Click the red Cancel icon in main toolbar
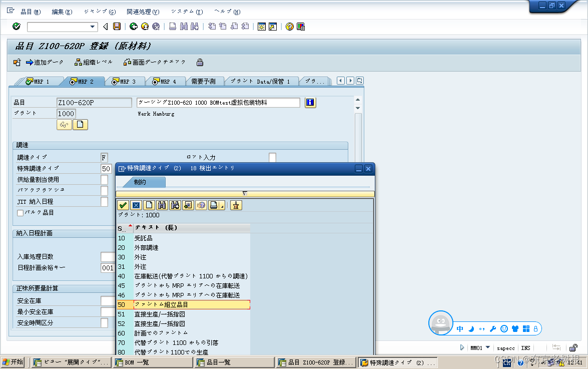588x369 pixels. click(156, 26)
